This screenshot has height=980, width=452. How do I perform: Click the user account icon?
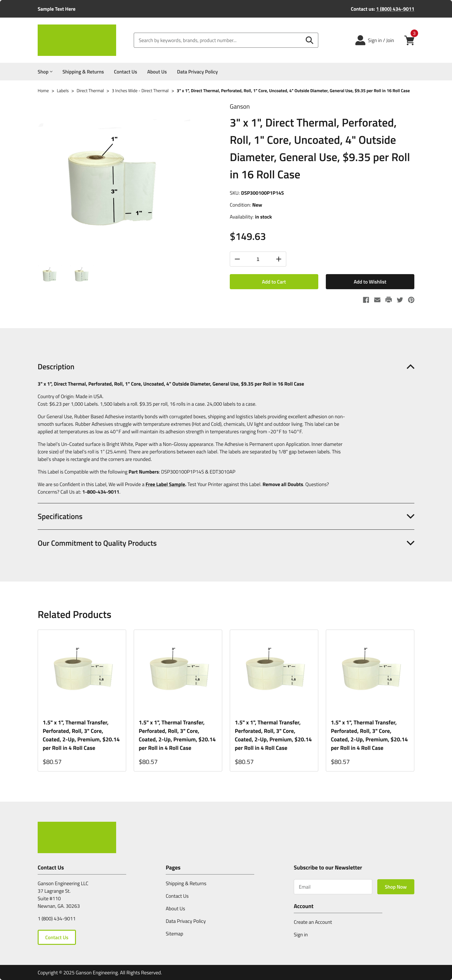pyautogui.click(x=360, y=40)
